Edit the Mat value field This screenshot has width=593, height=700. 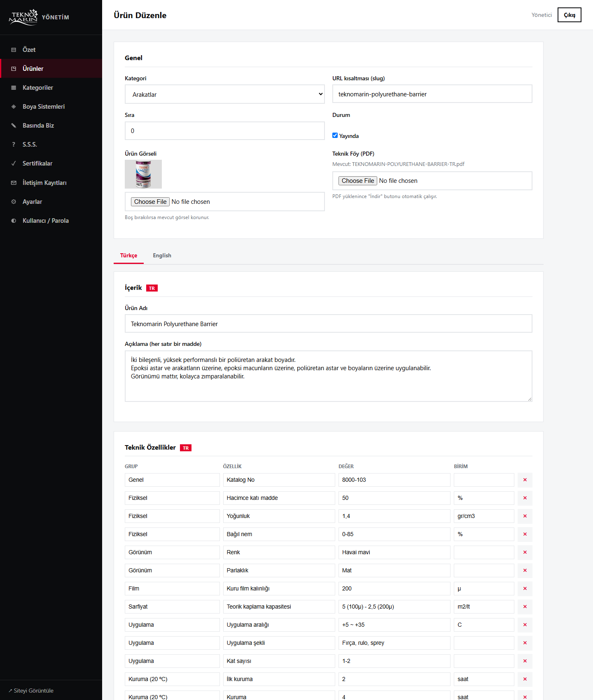coord(395,570)
